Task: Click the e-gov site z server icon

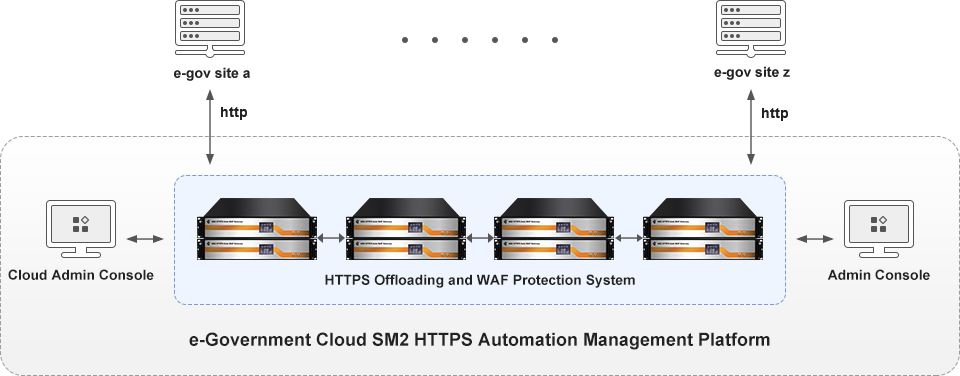Action: point(752,28)
